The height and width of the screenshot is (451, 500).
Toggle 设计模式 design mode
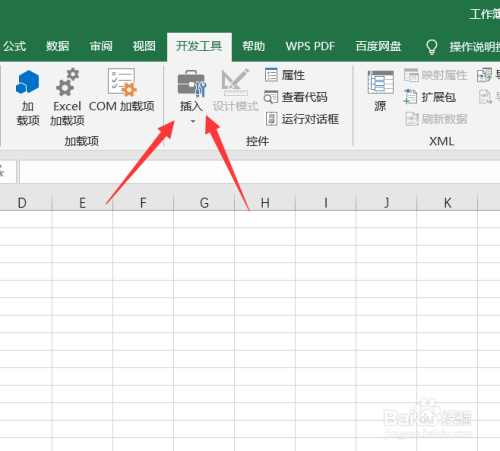click(x=235, y=90)
